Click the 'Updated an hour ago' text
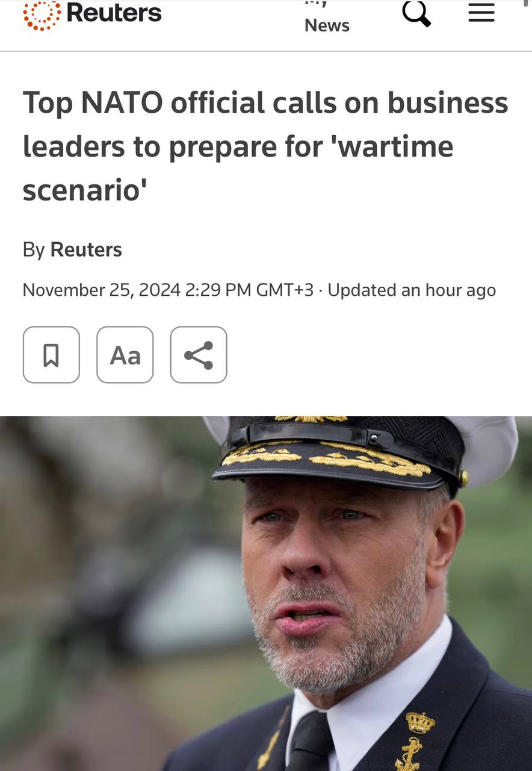532x771 pixels. [x=412, y=290]
